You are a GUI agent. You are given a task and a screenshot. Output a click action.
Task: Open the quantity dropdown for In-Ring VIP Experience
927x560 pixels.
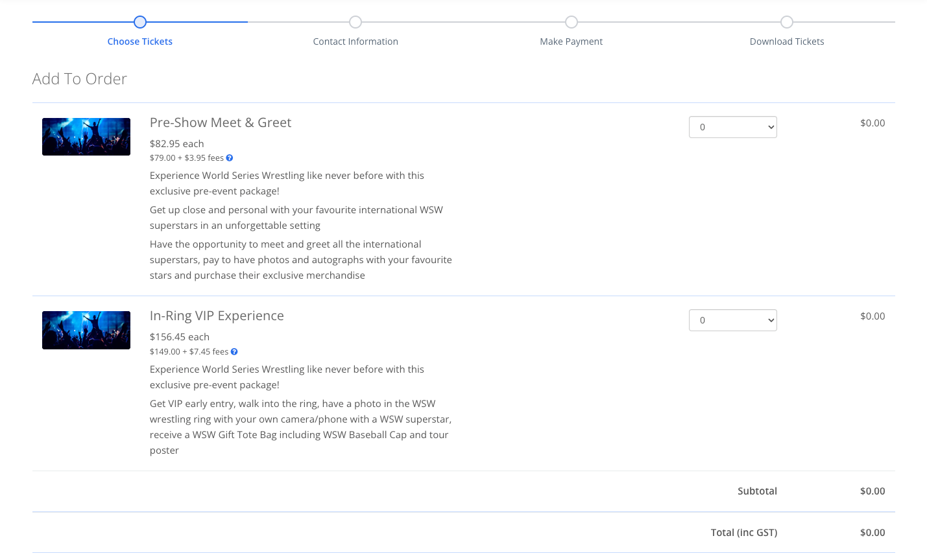[733, 320]
